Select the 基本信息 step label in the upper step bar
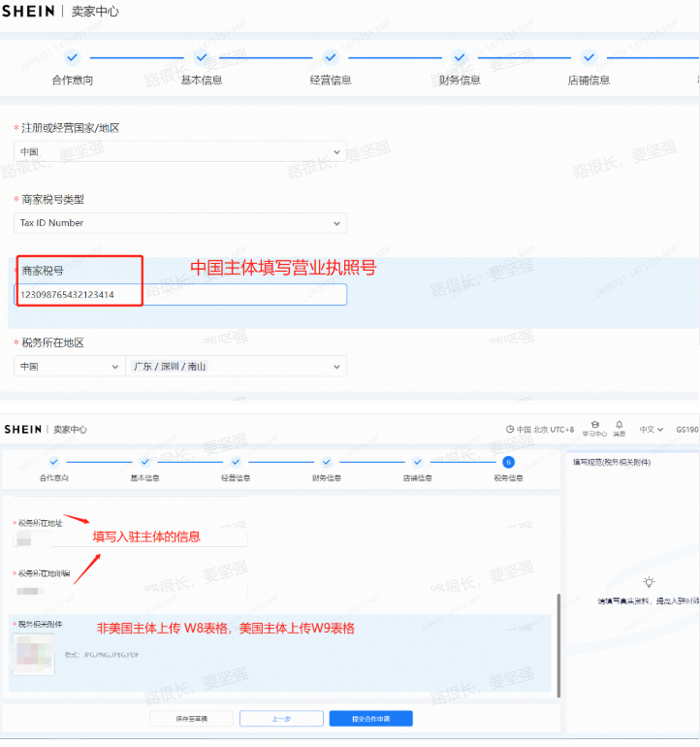 click(202, 80)
